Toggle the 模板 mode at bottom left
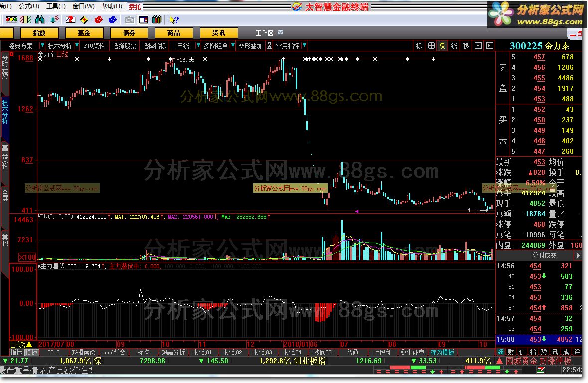The image size is (588, 383). 31,352
